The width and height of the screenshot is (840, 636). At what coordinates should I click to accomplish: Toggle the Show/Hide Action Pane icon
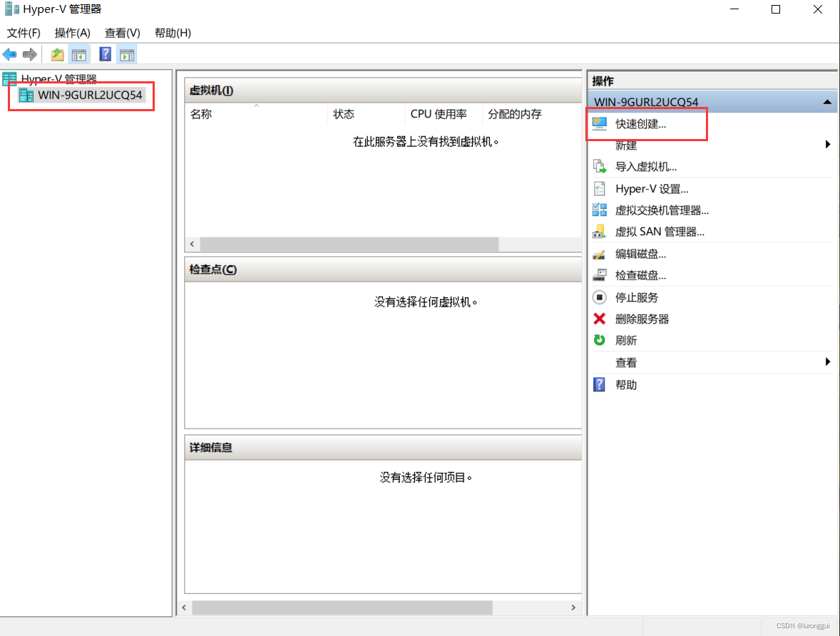(127, 55)
